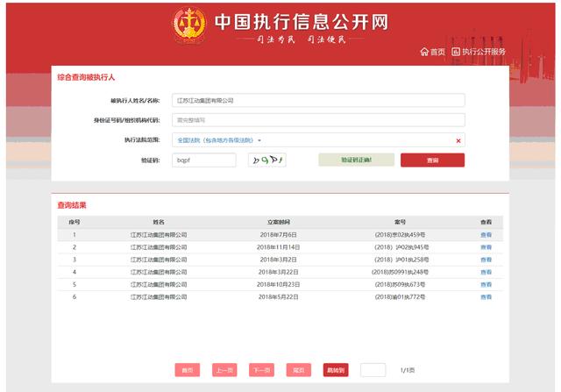Click company name in result row 4
Screen dimensions: 561x392
tap(159, 272)
